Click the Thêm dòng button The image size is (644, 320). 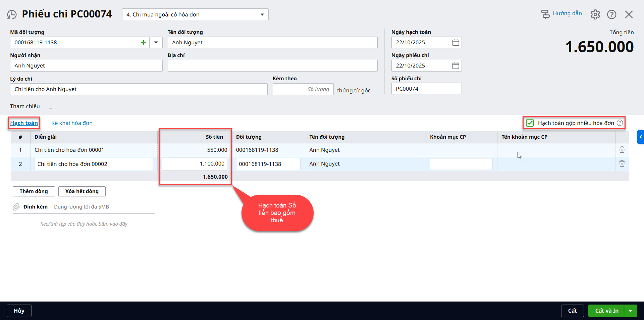(34, 191)
